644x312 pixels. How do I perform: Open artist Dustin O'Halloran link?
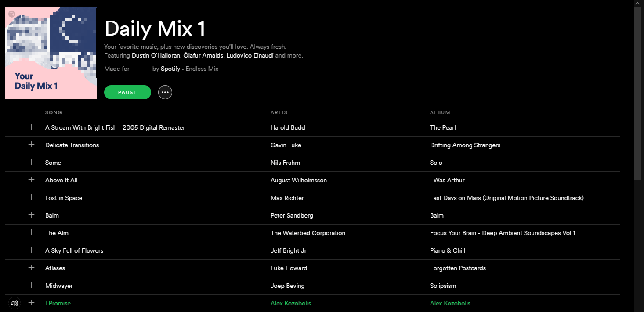[155, 56]
